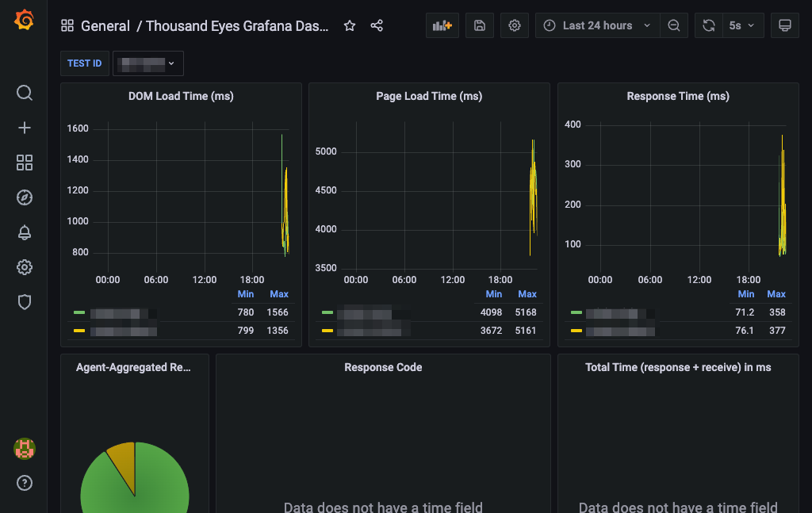Click the Grafana logo home icon
The width and height of the screenshot is (812, 513).
click(x=25, y=20)
